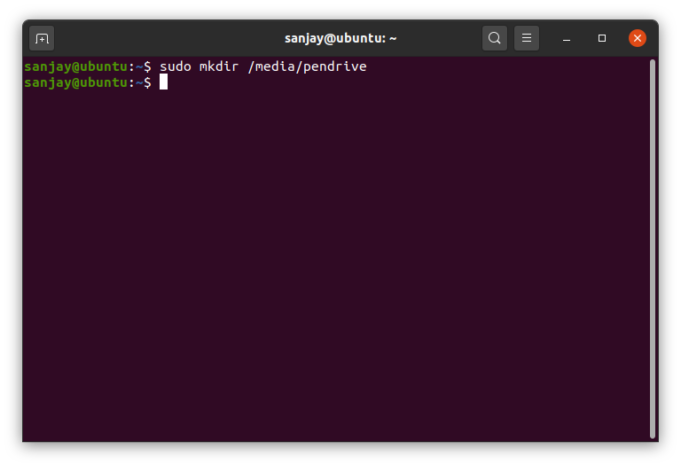The image size is (681, 467).
Task: Click the window title sanjay@ubuntu: ~
Action: (x=340, y=39)
